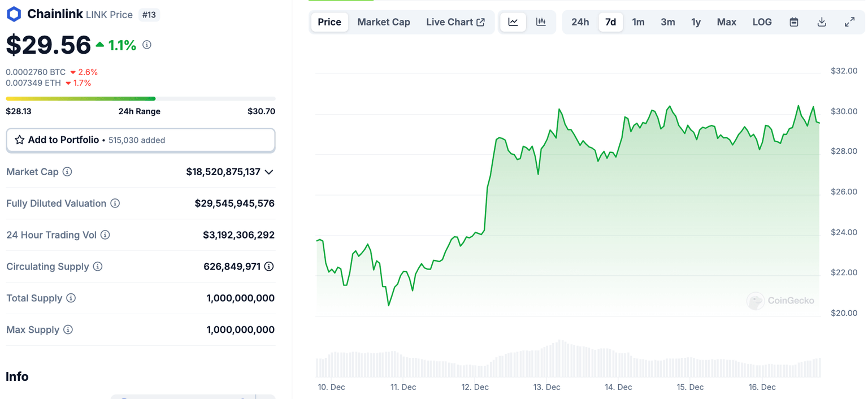Switch to the line chart view icon
868x399 pixels.
click(513, 22)
